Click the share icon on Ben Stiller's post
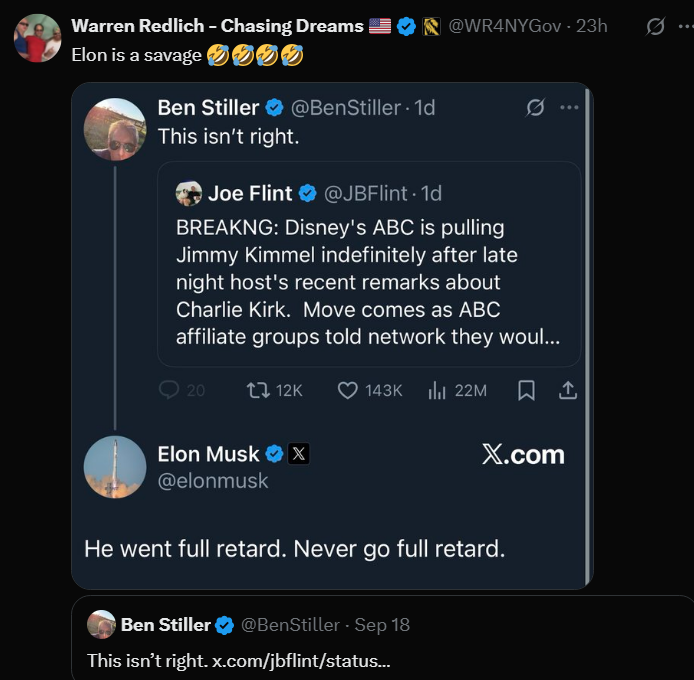The height and width of the screenshot is (680, 694). (x=568, y=390)
